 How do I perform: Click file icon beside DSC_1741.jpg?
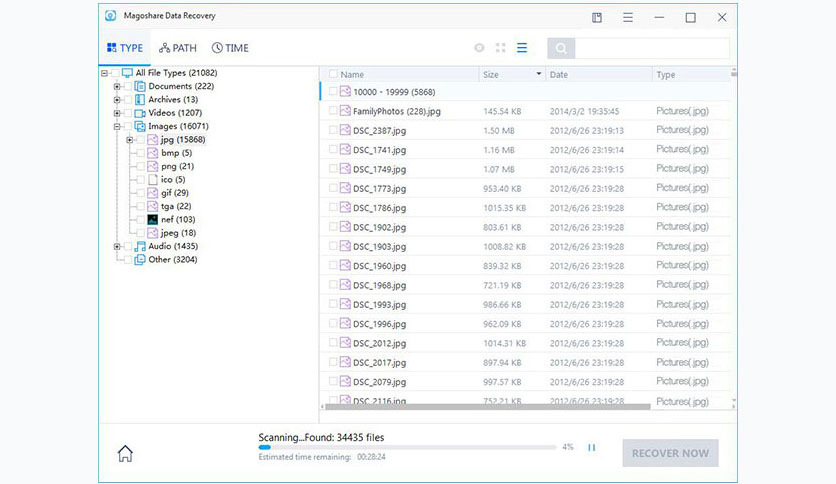(x=345, y=149)
